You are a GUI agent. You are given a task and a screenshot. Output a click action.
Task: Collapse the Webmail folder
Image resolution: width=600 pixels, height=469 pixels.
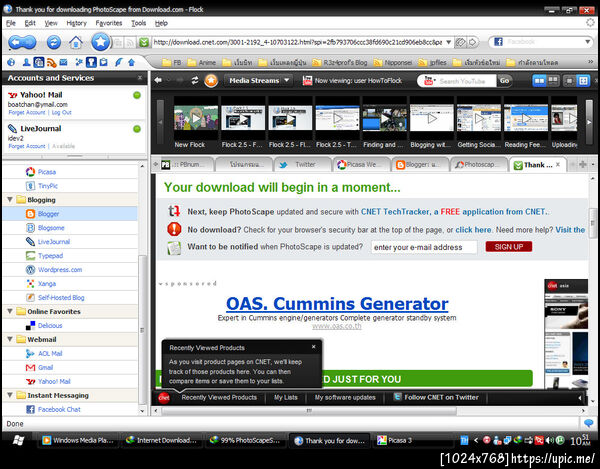click(10, 339)
